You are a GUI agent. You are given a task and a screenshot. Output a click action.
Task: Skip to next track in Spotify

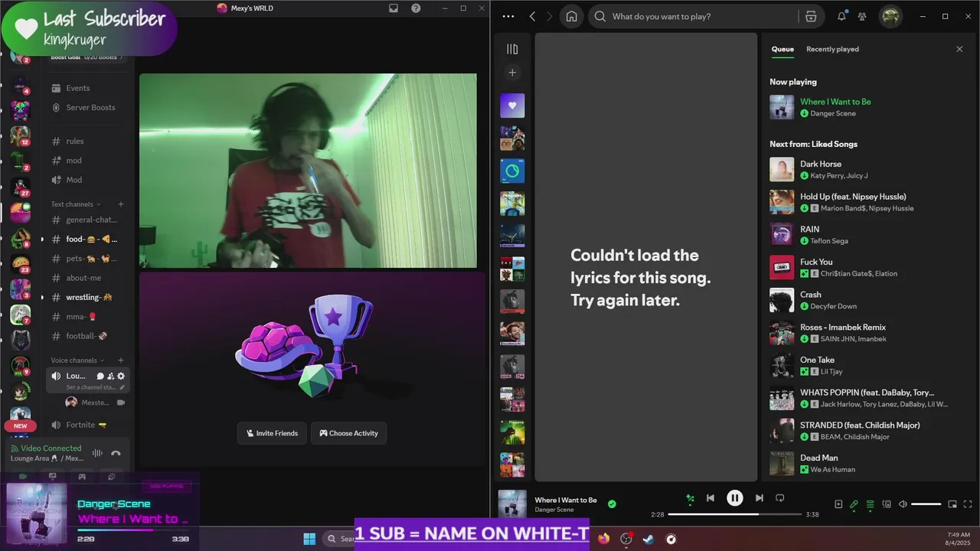pyautogui.click(x=759, y=498)
